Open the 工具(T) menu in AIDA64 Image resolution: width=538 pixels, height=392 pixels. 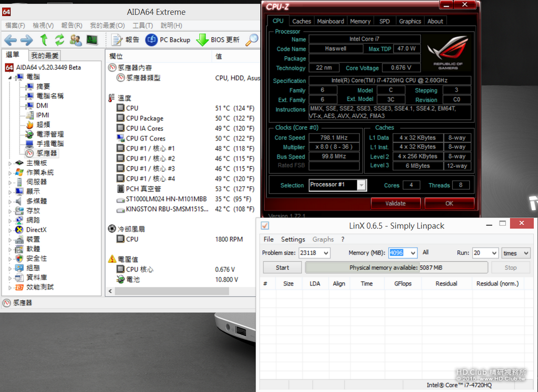(x=143, y=25)
